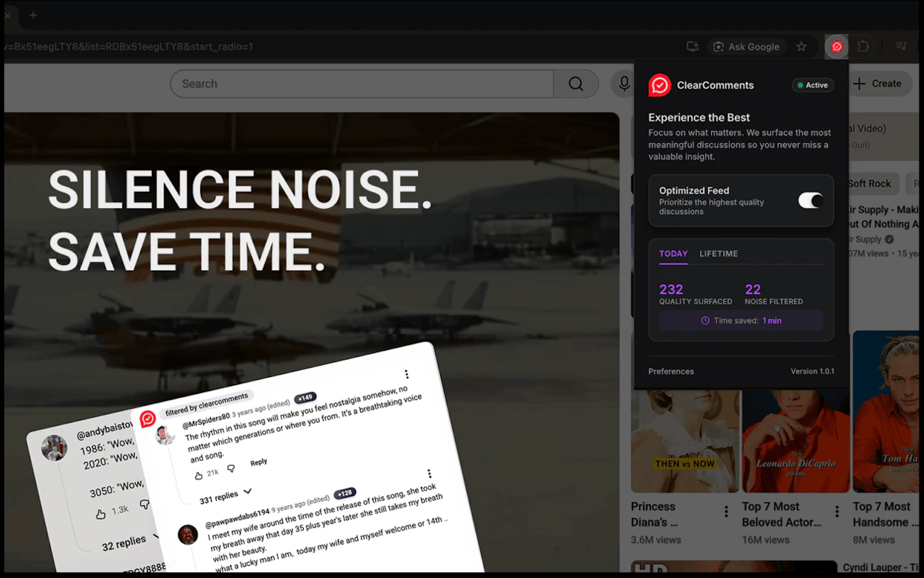Open options menu beside Top 7 Most Beloved Actor

837,511
